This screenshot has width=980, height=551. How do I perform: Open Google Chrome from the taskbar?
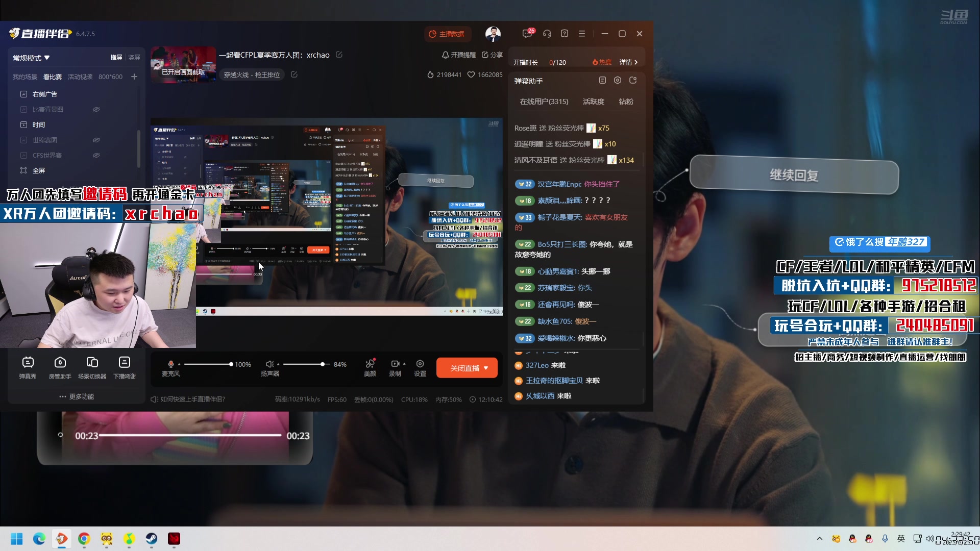pyautogui.click(x=84, y=539)
